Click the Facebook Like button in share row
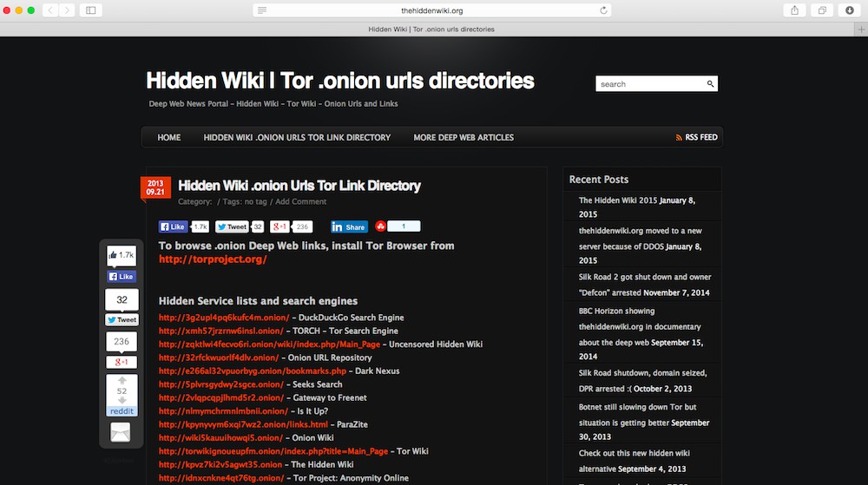The image size is (868, 485). [x=173, y=226]
